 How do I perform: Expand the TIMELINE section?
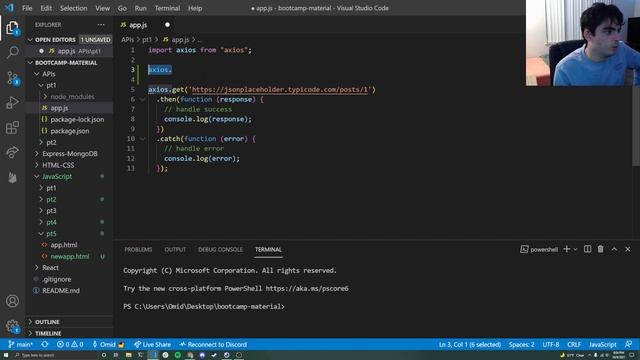48,333
